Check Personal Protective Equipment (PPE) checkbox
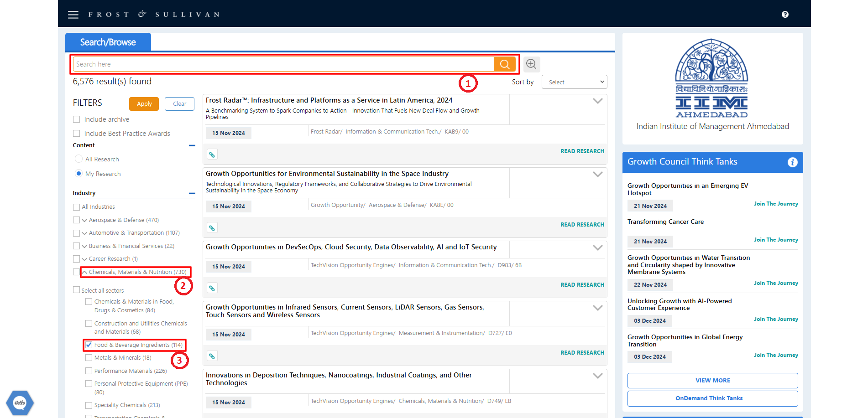This screenshot has height=418, width=868. 89,384
